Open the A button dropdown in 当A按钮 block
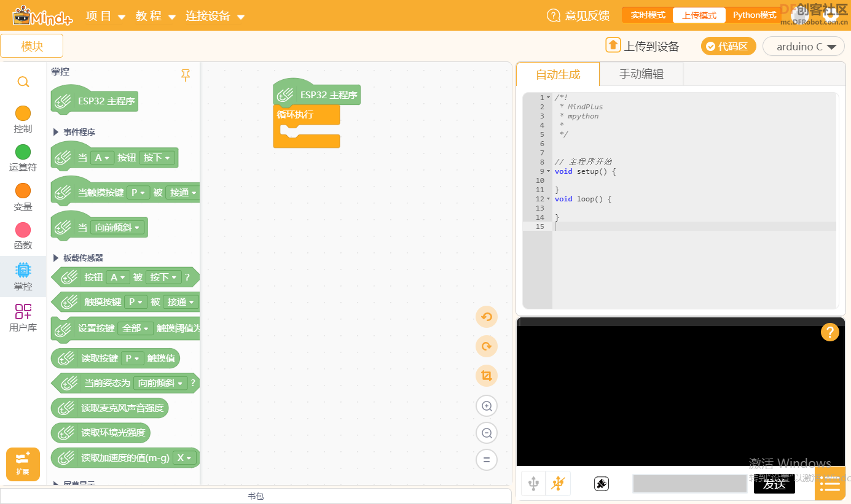This screenshot has width=851, height=504. pos(102,158)
